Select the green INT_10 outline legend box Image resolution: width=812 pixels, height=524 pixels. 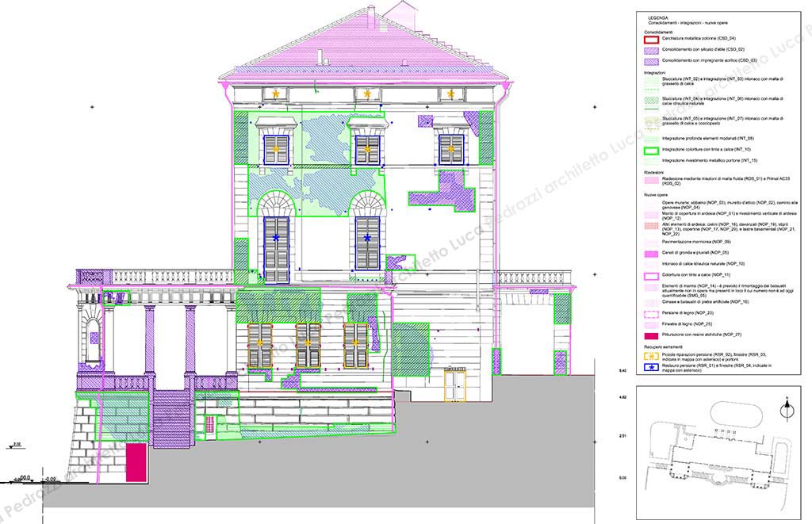click(x=651, y=151)
